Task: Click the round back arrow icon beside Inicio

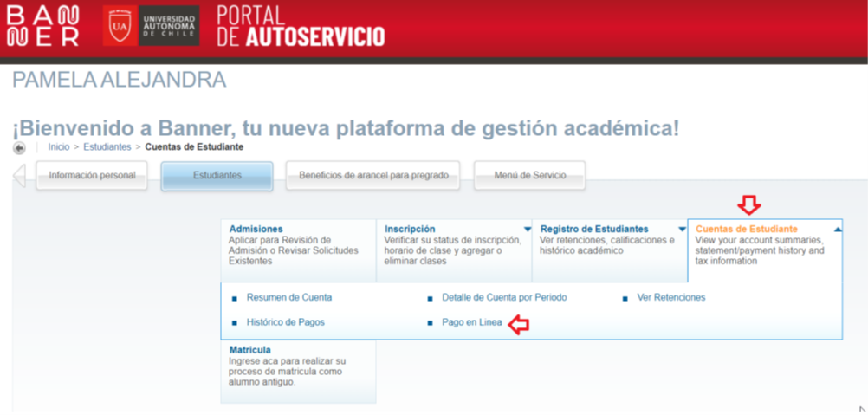Action: (19, 148)
